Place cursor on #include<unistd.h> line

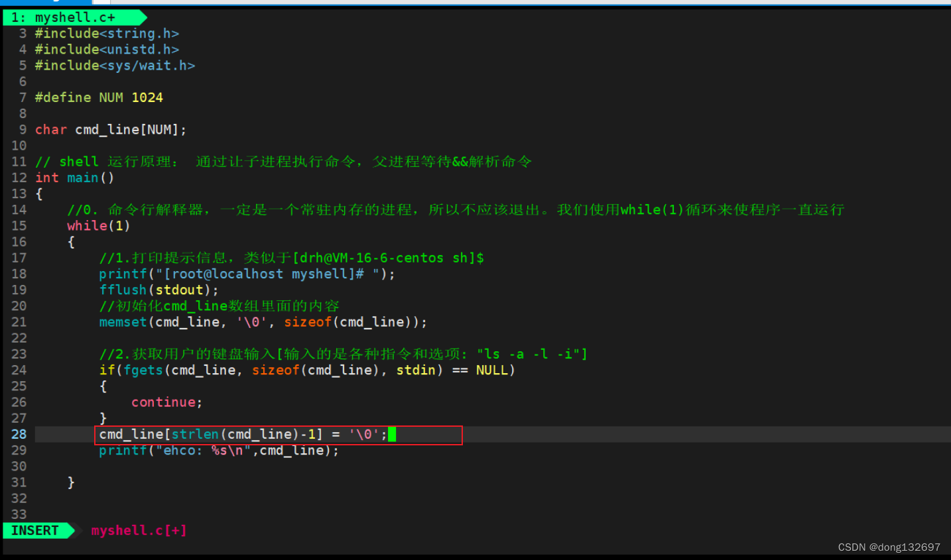pos(107,49)
